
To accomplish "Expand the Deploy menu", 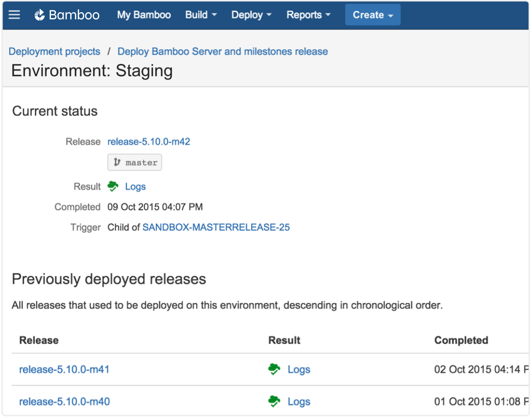I will tap(251, 15).
